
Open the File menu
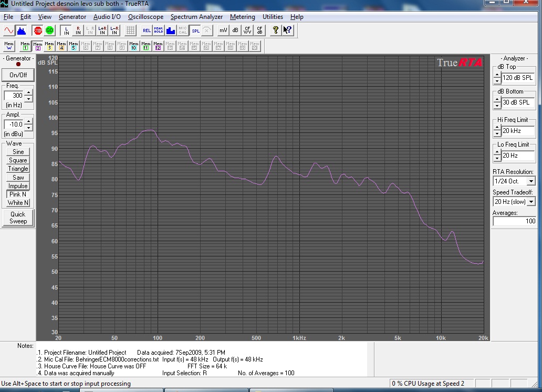tap(8, 17)
